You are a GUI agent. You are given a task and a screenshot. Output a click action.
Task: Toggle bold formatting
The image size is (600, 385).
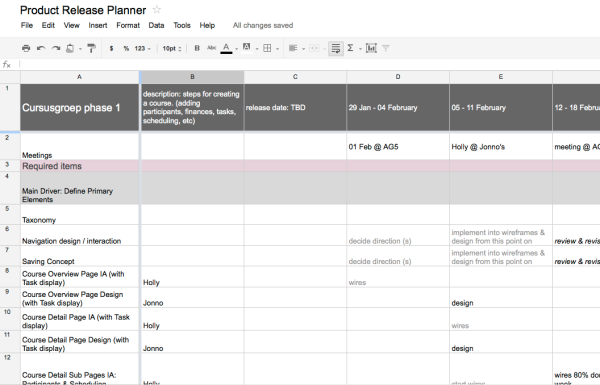(197, 48)
